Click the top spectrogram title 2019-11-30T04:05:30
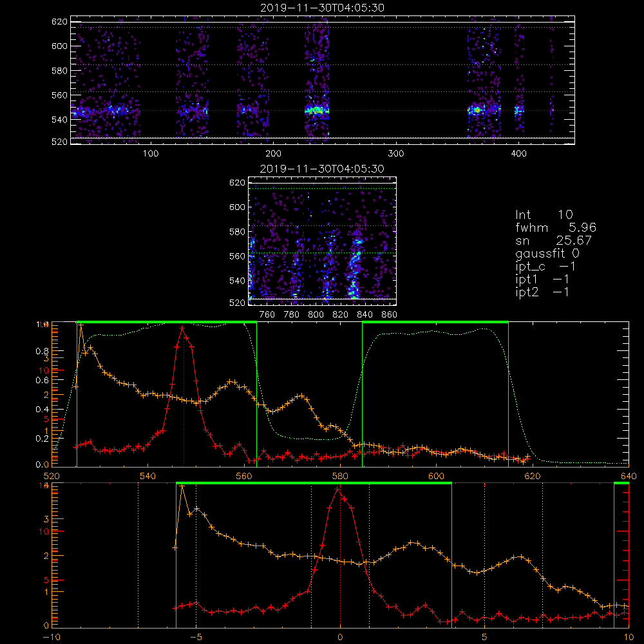 [x=322, y=8]
